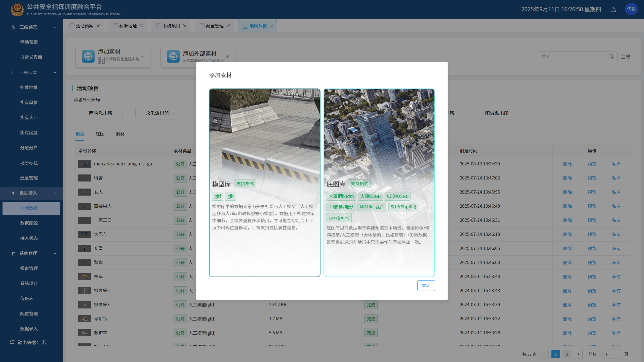Select the 模型 sub-tab
This screenshot has width=644, height=362.
80,134
